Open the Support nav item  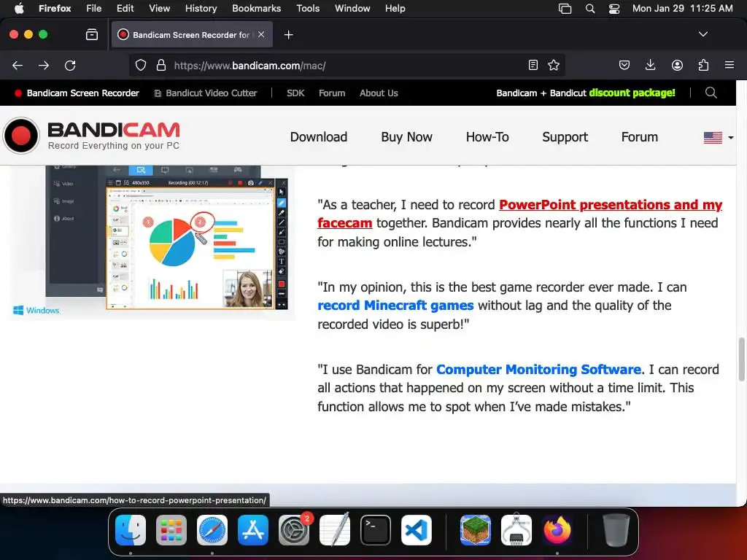pyautogui.click(x=565, y=137)
